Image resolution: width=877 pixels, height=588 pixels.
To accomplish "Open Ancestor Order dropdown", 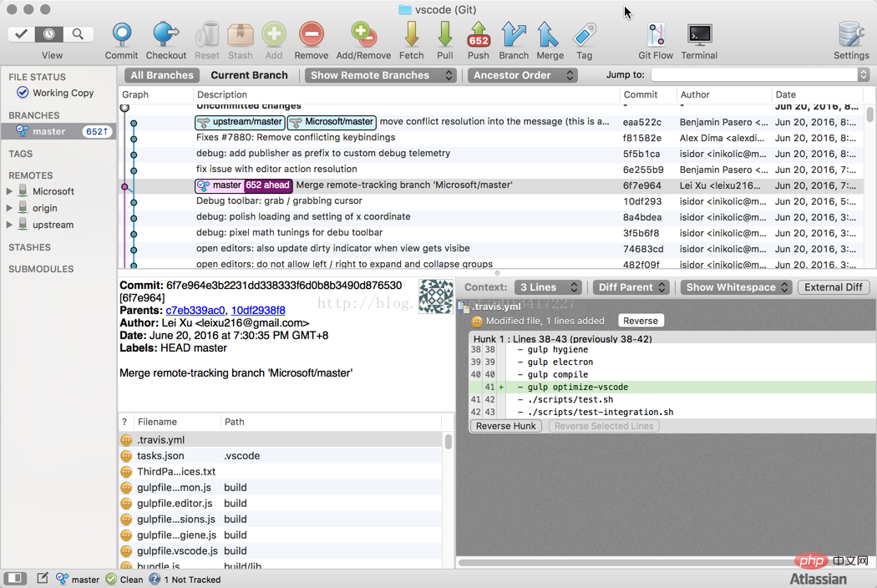I will (x=522, y=75).
